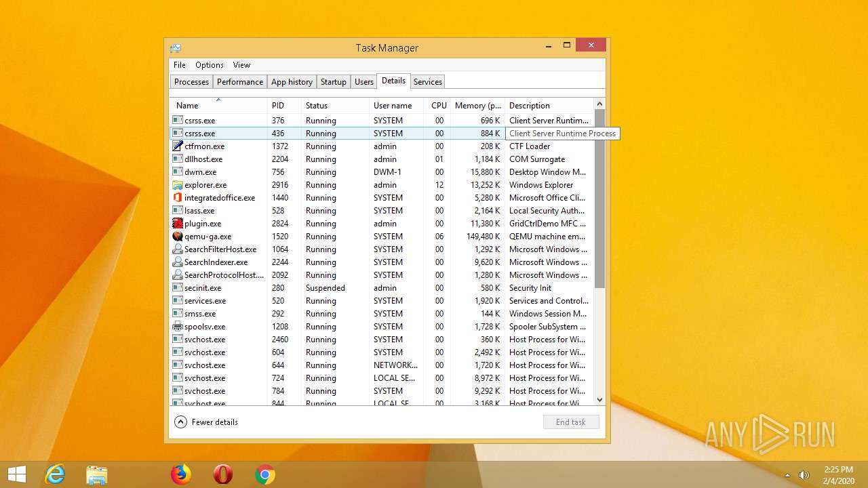The width and height of the screenshot is (868, 488).
Task: Sort by the PID column header
Action: click(284, 105)
